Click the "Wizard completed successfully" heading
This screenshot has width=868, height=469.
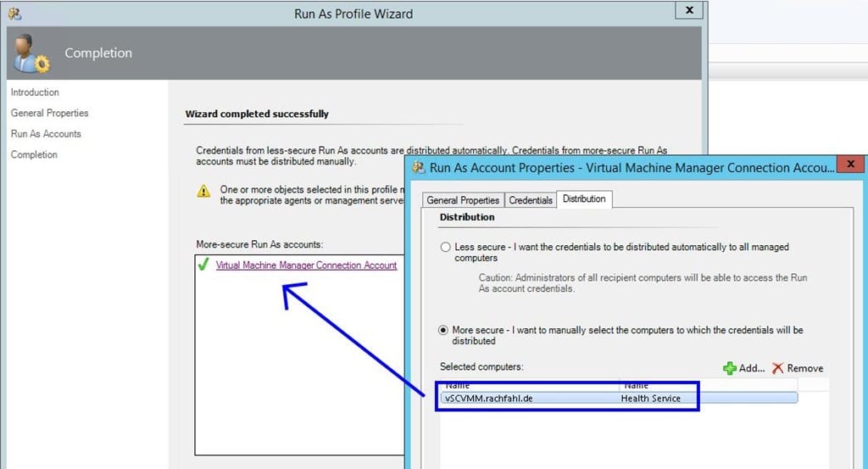pyautogui.click(x=257, y=114)
